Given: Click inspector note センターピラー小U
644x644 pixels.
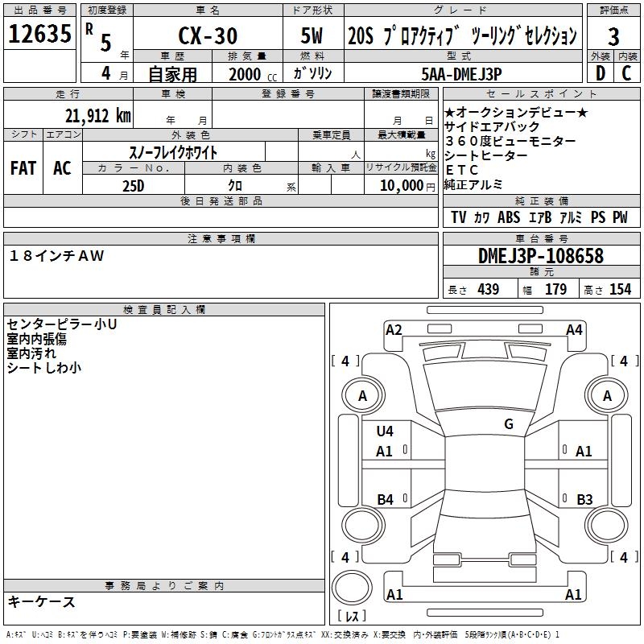Looking at the screenshot, I should 62,324.
